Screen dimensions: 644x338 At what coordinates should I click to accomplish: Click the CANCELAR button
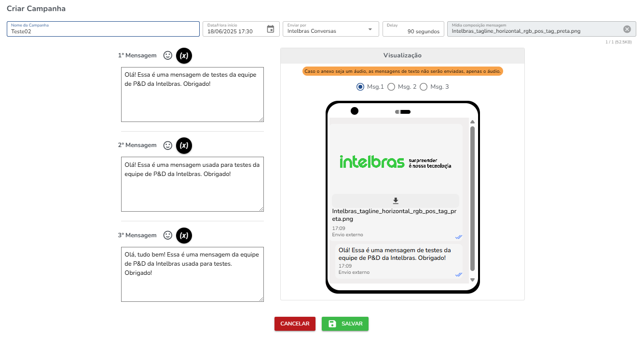tap(295, 324)
